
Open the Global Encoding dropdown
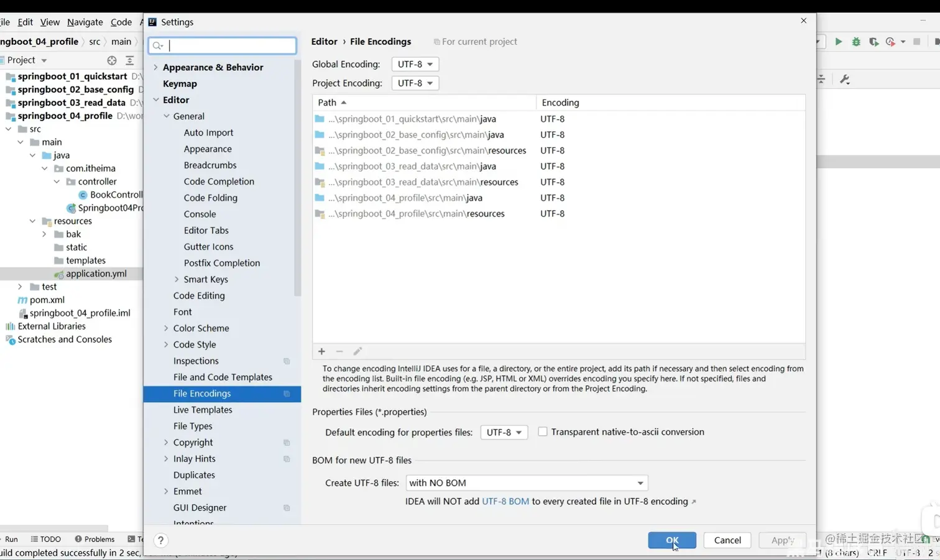[415, 64]
